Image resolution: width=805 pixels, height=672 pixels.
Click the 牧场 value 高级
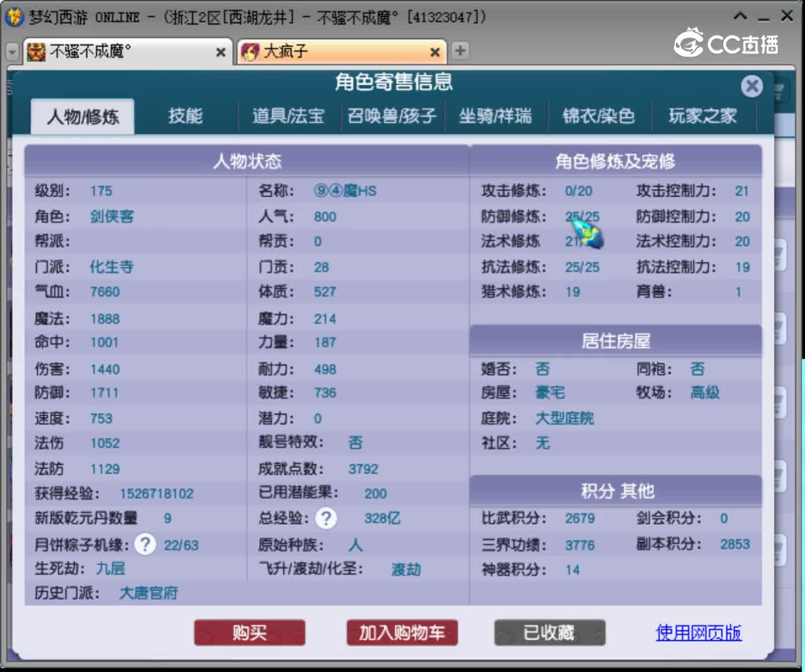point(705,393)
